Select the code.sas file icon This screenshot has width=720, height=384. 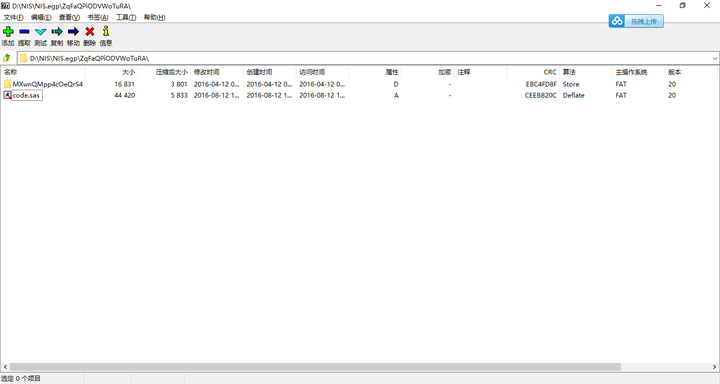click(7, 95)
